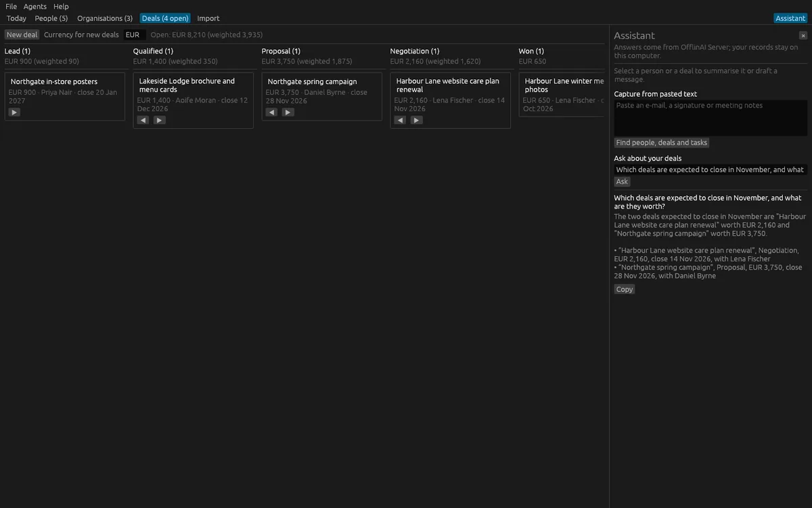Click the Qualified (1) column header
This screenshot has height=508, width=812.
[x=153, y=51]
